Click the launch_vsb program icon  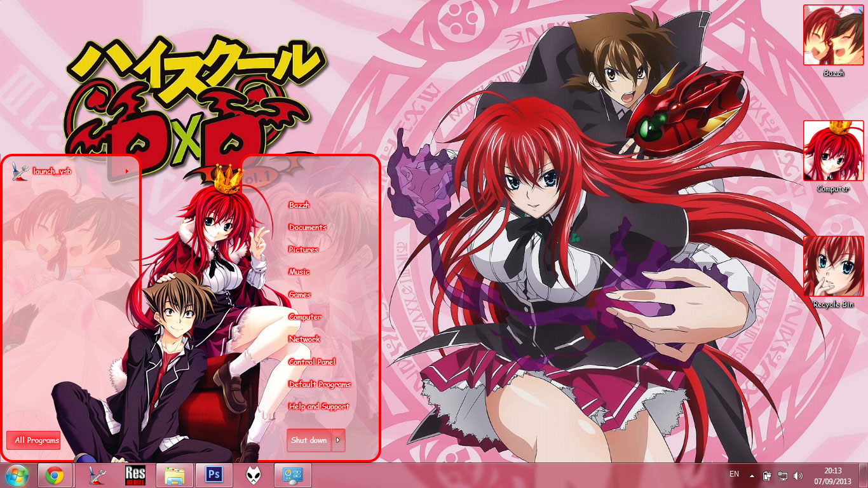19,172
